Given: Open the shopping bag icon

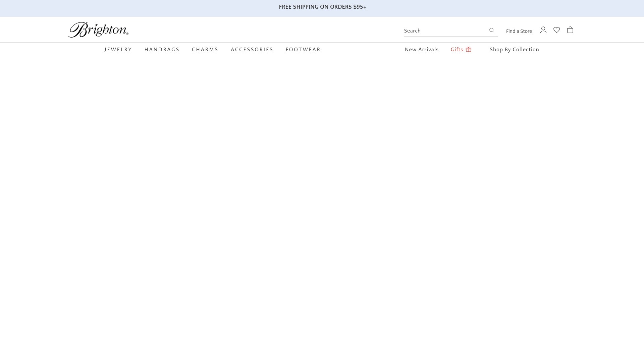Looking at the screenshot, I should pos(570,30).
